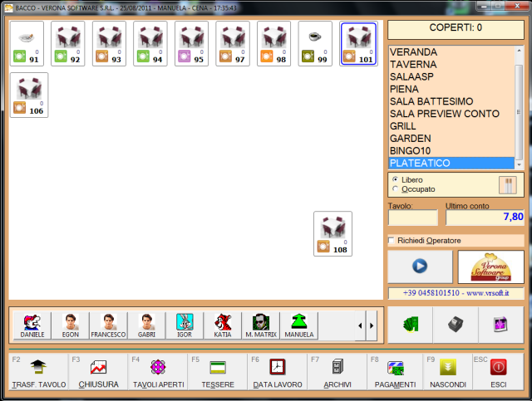Select GARDEN room
This screenshot has width=532, height=401.
click(x=451, y=139)
